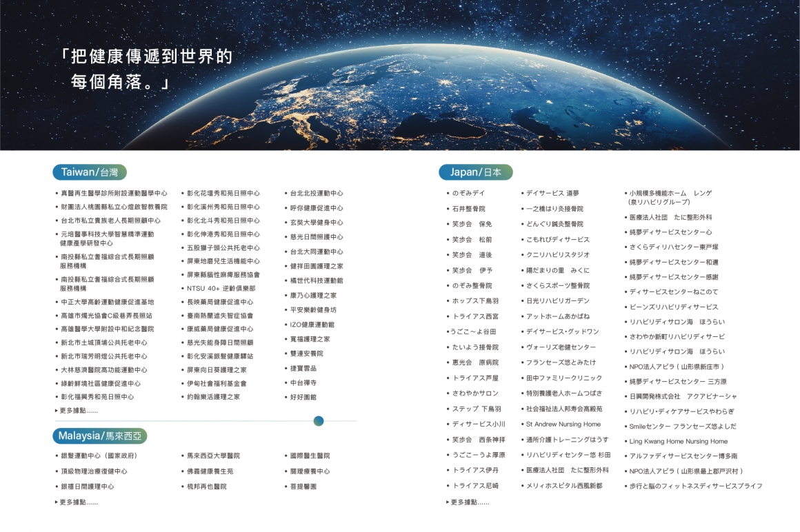Click ホップス下鳥羽

[475, 301]
